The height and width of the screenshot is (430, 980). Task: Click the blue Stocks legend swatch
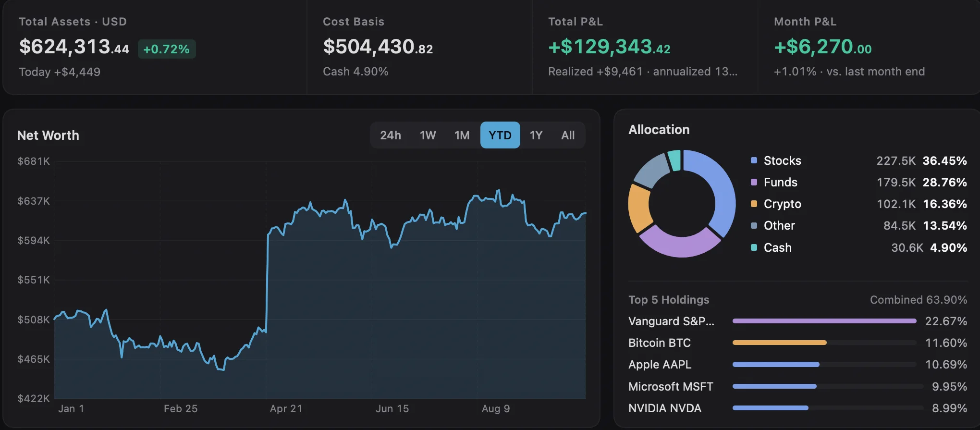(754, 160)
